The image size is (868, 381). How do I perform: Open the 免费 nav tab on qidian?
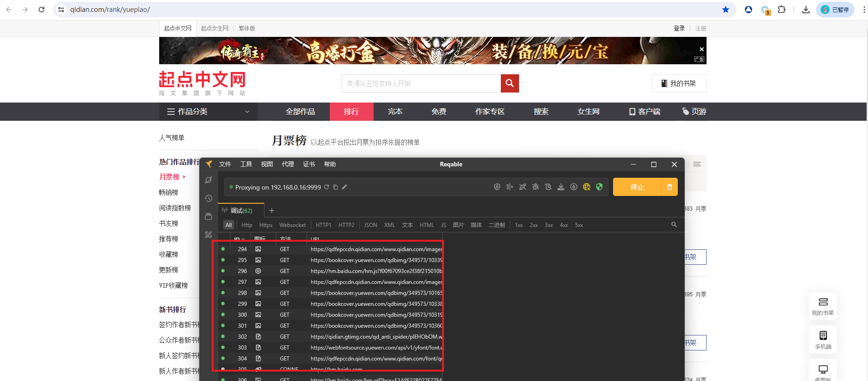coord(439,112)
